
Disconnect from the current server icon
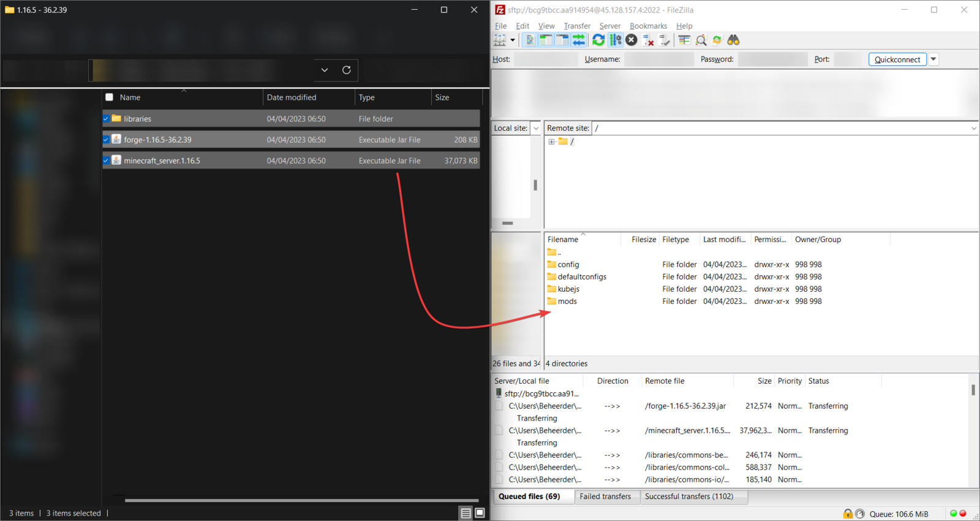(648, 40)
